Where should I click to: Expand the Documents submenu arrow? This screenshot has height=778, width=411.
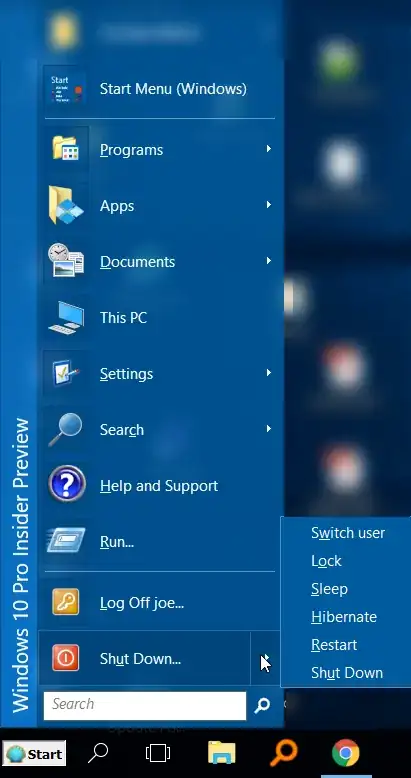269,260
